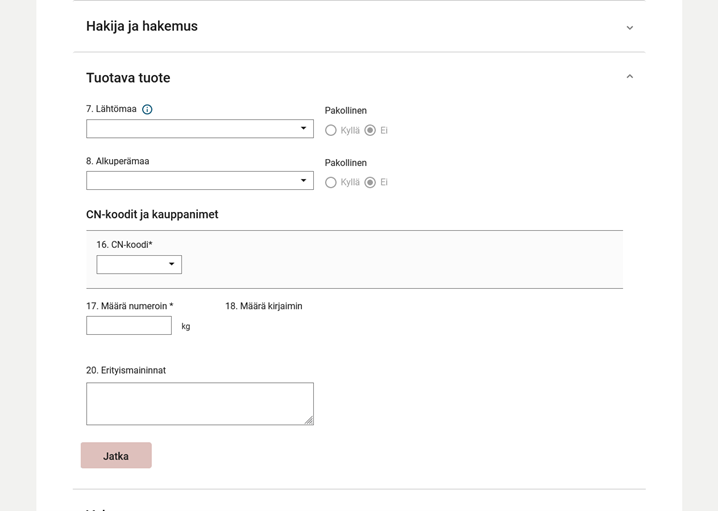Click the CN-koodit ja kauppanimet heading
This screenshot has width=718, height=511.
152,215
